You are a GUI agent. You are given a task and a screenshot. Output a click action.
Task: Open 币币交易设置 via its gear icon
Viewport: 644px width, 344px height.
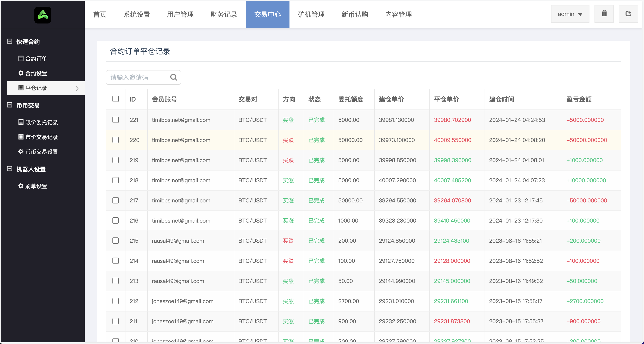[21, 152]
